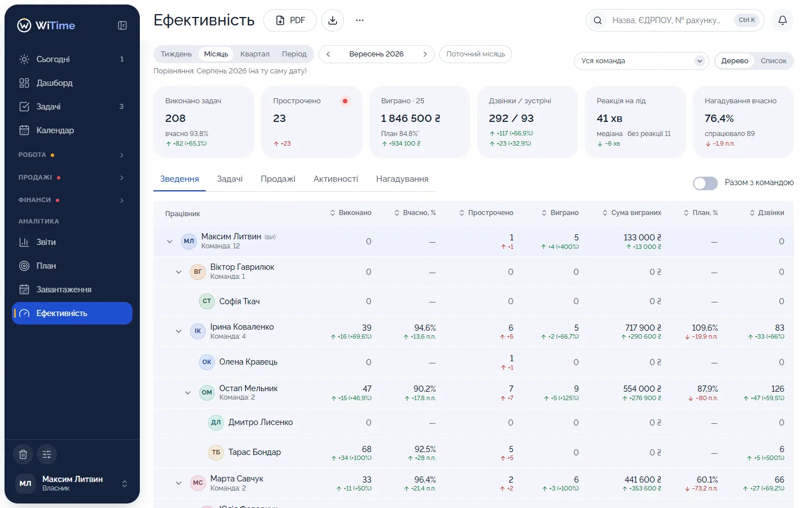Screen dimensions: 812x508
Task: Open Завантаження page
Action: tap(72, 289)
